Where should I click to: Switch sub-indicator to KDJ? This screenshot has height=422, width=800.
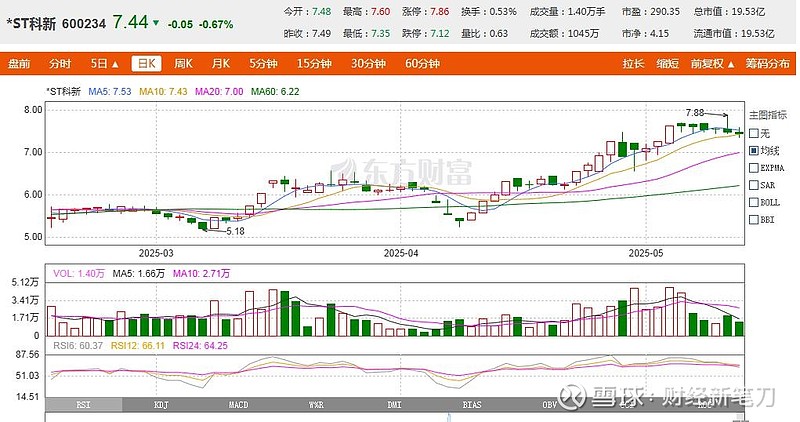(161, 405)
